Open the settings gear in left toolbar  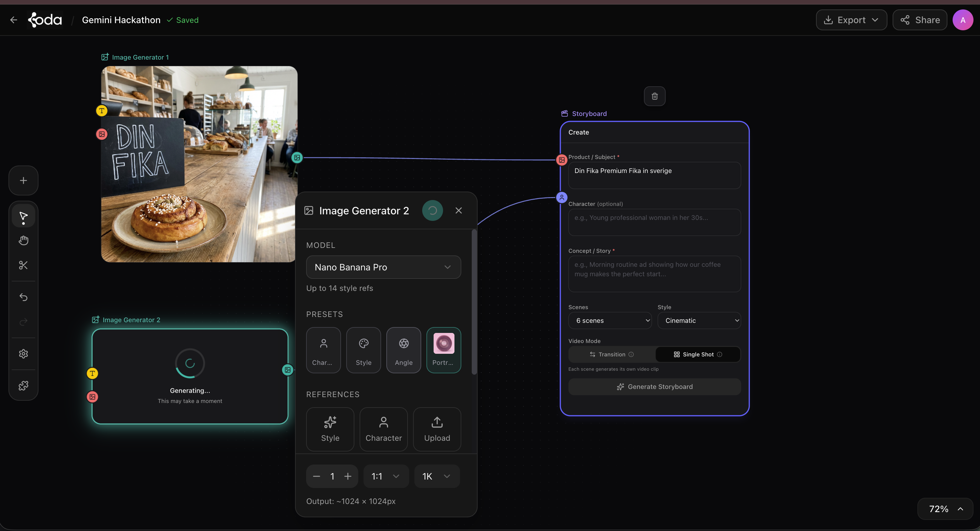[23, 354]
